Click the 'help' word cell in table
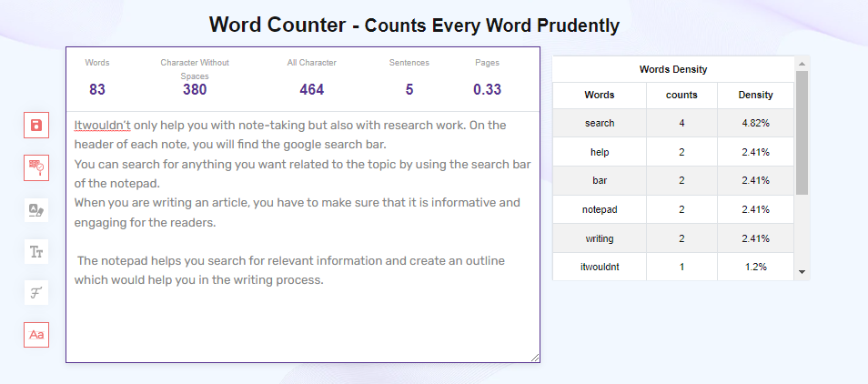 [600, 152]
